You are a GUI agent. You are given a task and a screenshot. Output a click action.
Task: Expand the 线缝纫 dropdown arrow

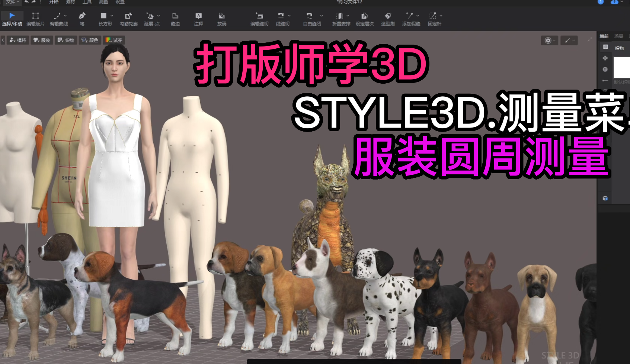(x=289, y=16)
